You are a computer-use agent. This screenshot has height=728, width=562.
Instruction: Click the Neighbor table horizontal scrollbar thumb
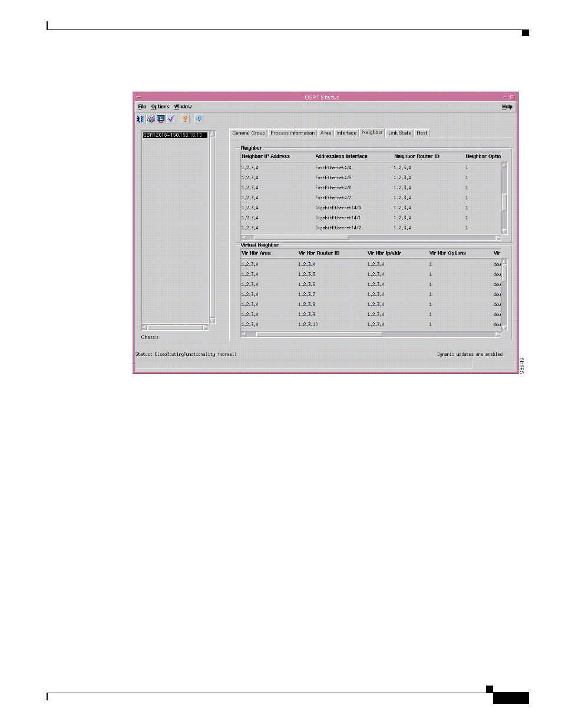pos(300,238)
